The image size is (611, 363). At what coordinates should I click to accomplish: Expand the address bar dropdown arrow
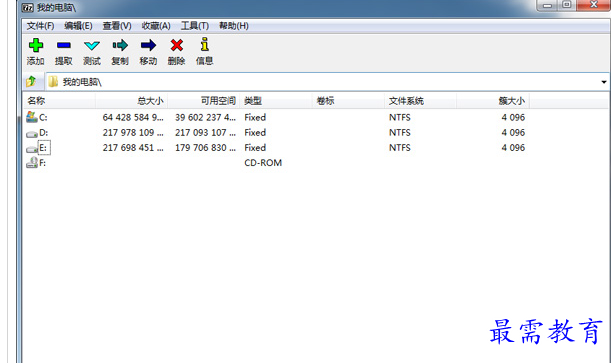(x=604, y=82)
